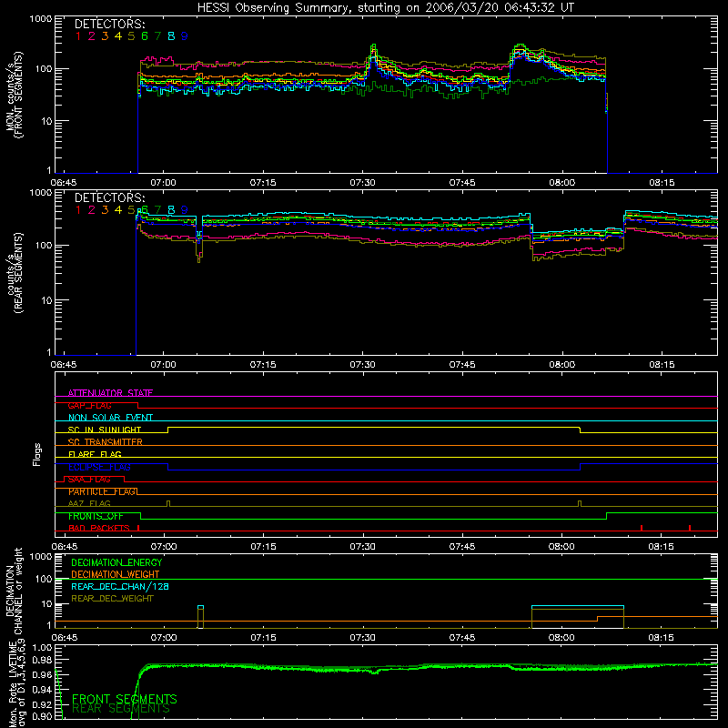Click the DECIMATION_ENERGY legend entry
The image size is (728, 728).
(116, 562)
